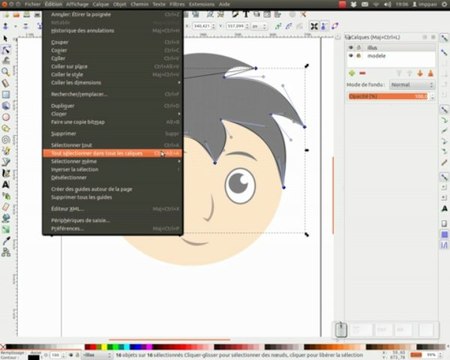The height and width of the screenshot is (360, 450).
Task: Expand the Coller les dimensions submenu
Action: point(113,82)
